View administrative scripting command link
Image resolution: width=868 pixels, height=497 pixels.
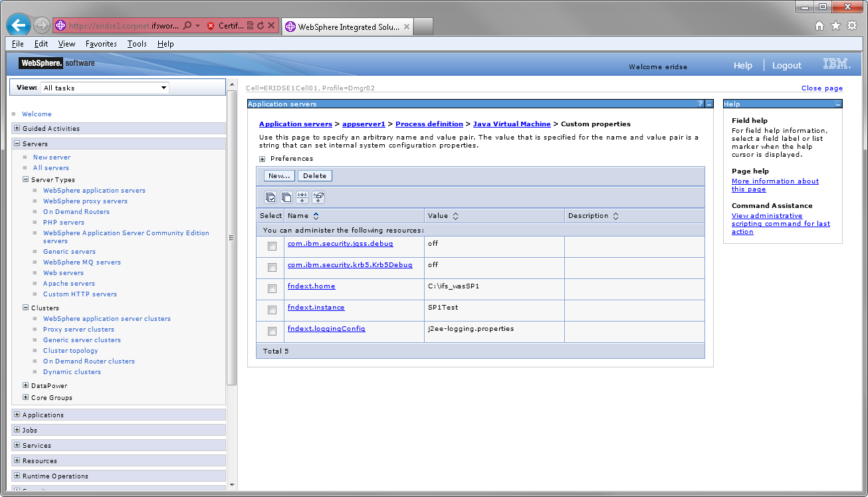(781, 224)
